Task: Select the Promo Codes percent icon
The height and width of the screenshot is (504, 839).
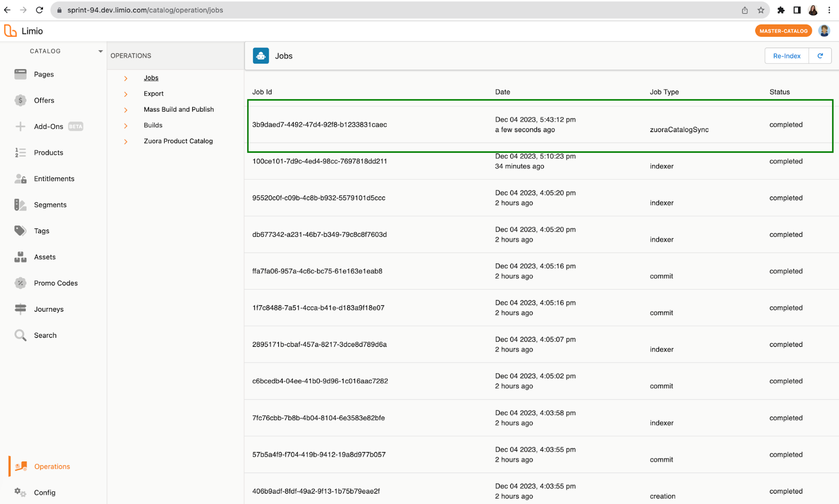Action: [20, 283]
